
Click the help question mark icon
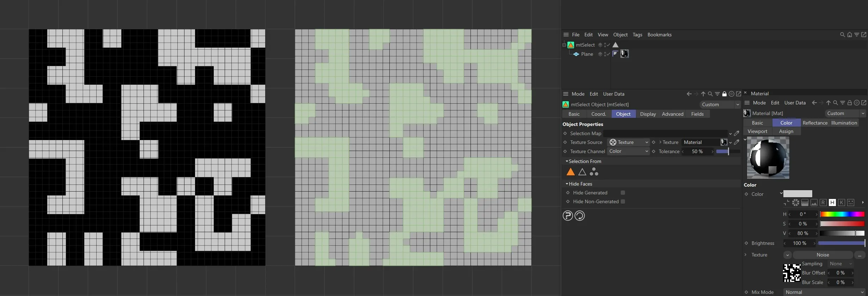coord(567,216)
